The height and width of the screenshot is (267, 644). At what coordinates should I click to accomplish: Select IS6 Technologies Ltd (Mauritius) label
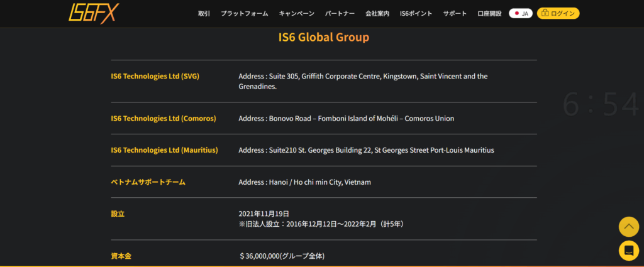point(164,150)
